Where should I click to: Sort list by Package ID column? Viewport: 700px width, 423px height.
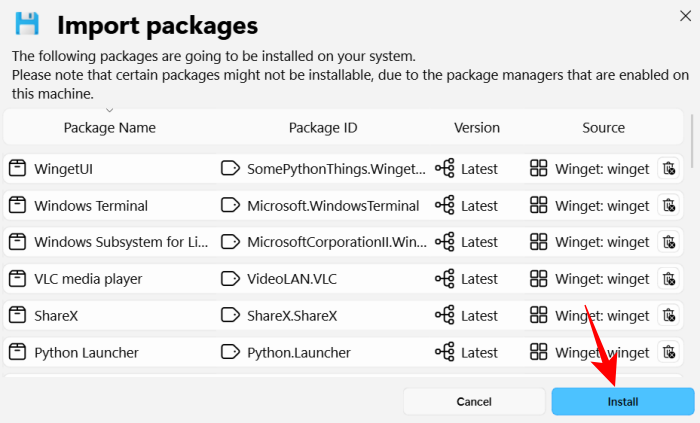pos(322,128)
